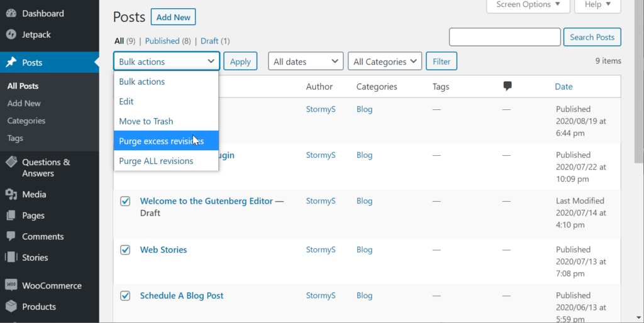This screenshot has height=323, width=644.
Task: Expand the All Categories dropdown
Action: tap(384, 62)
